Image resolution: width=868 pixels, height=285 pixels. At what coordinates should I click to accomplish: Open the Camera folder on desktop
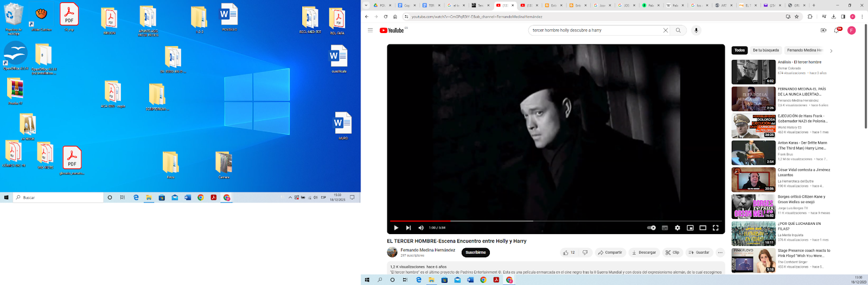(x=224, y=165)
